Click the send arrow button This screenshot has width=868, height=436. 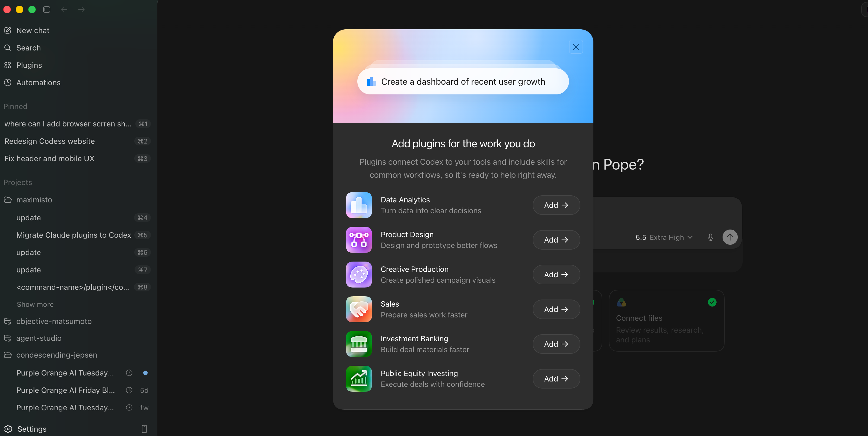pyautogui.click(x=730, y=237)
